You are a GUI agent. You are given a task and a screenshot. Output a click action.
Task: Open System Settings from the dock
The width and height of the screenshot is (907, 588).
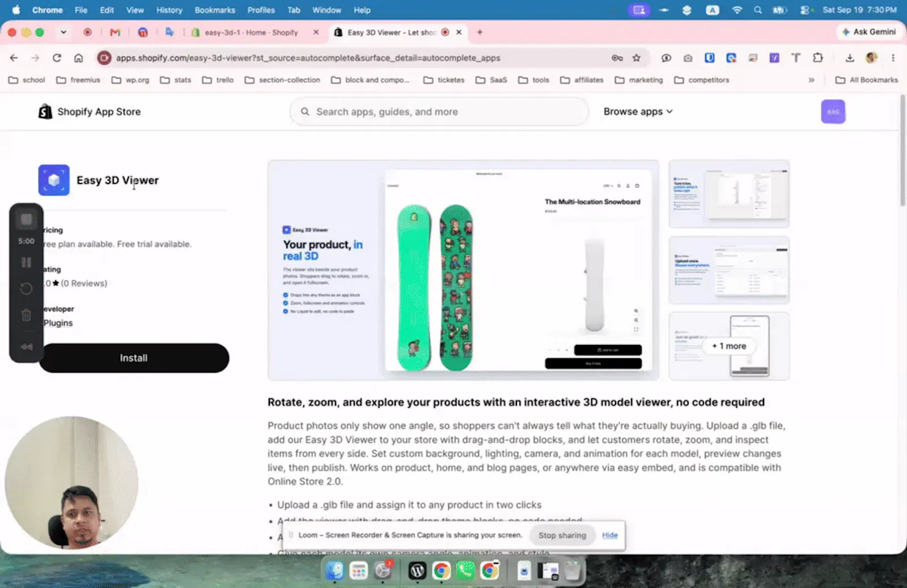[x=384, y=570]
